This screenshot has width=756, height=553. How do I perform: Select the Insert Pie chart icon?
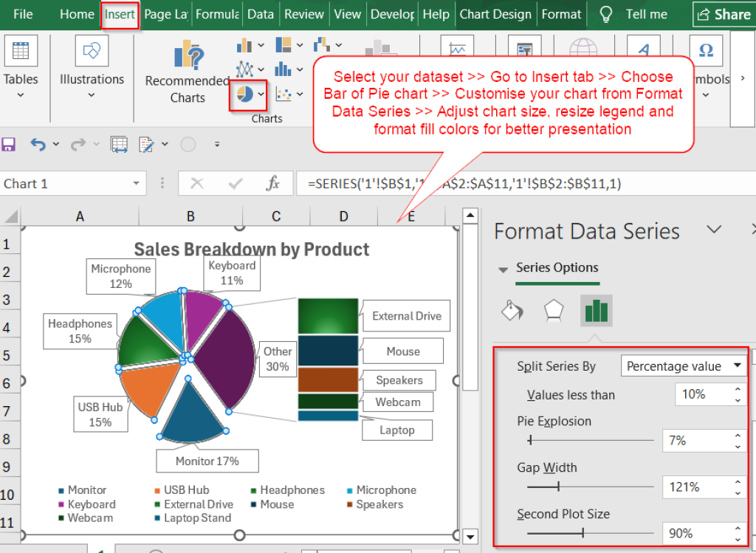coord(244,95)
